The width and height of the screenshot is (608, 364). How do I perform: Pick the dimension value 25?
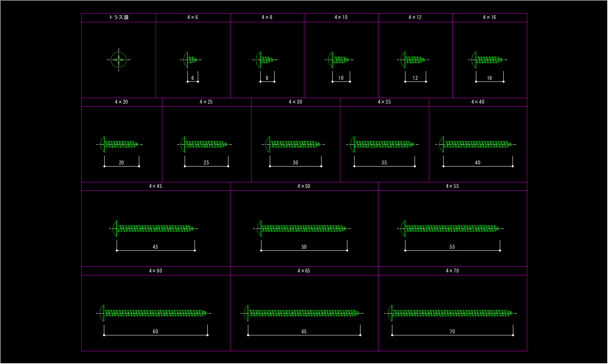(x=206, y=163)
